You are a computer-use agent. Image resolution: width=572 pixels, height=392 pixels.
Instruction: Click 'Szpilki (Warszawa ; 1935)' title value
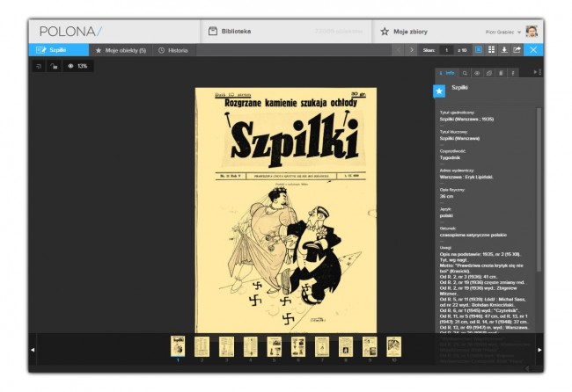[466, 120]
